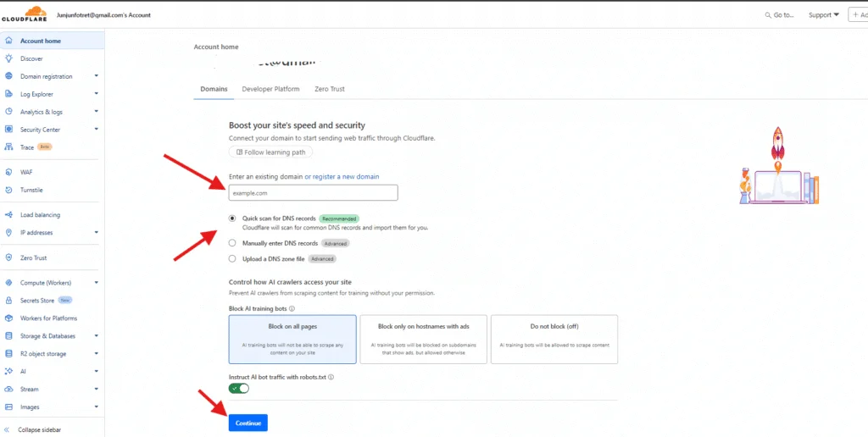Viewport: 868px width, 437px height.
Task: Click the Images icon
Action: point(8,407)
